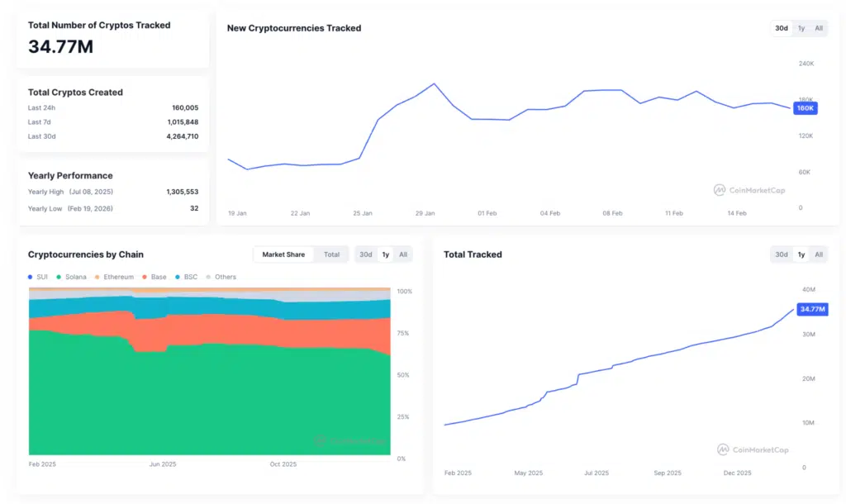
Task: Select the 1y range on New Cryptocurrencies Tracked
Action: (x=800, y=27)
